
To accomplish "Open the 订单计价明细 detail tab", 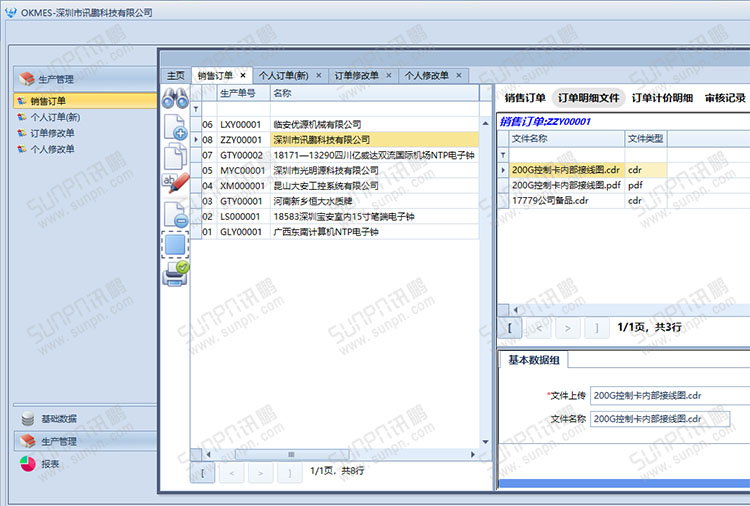I will click(x=662, y=98).
